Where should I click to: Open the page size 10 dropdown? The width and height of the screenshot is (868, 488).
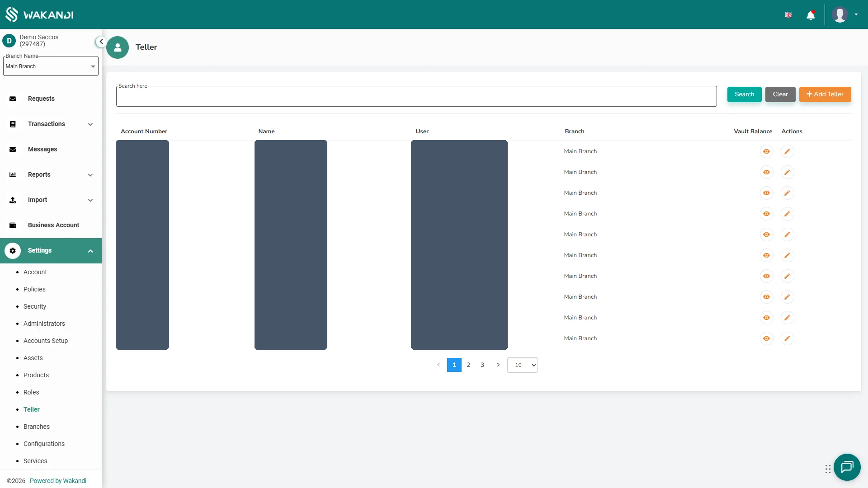click(523, 365)
